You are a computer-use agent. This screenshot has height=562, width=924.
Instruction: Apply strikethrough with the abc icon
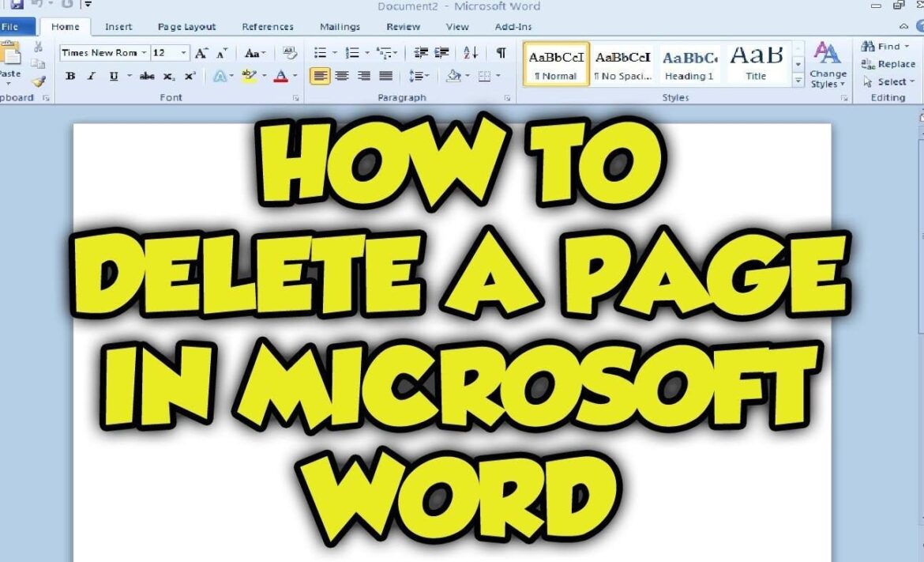click(147, 77)
